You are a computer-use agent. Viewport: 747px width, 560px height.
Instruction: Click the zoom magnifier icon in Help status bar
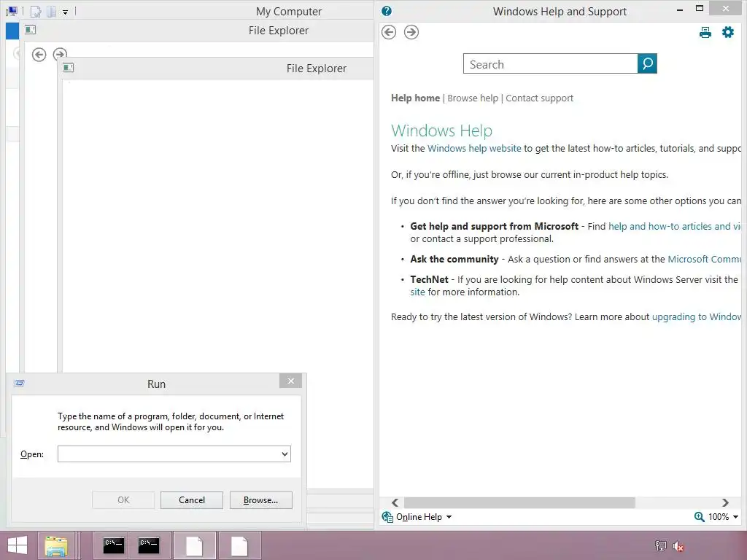(700, 517)
